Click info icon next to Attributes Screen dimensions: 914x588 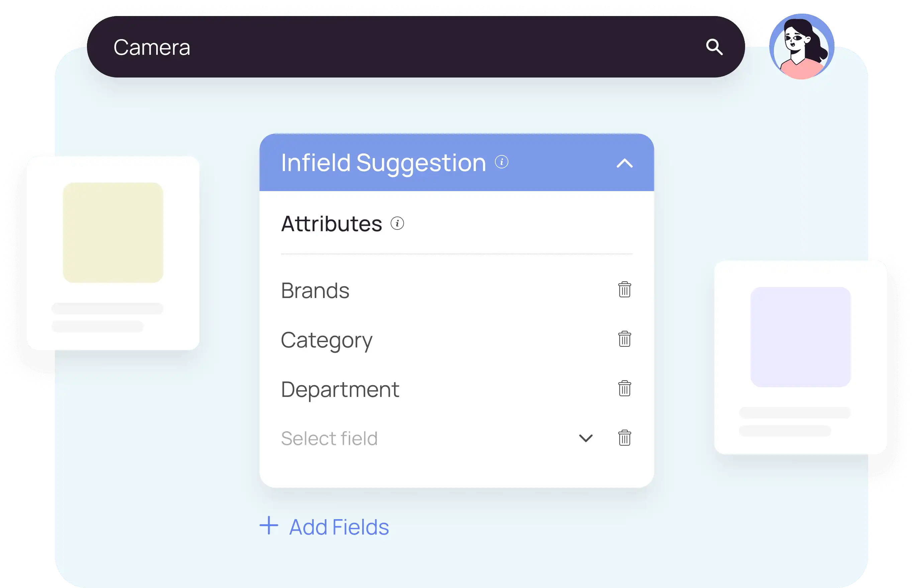(397, 224)
